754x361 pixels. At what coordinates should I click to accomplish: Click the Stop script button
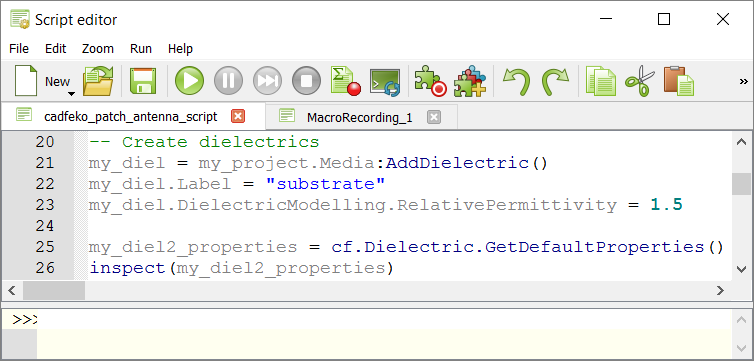(306, 81)
